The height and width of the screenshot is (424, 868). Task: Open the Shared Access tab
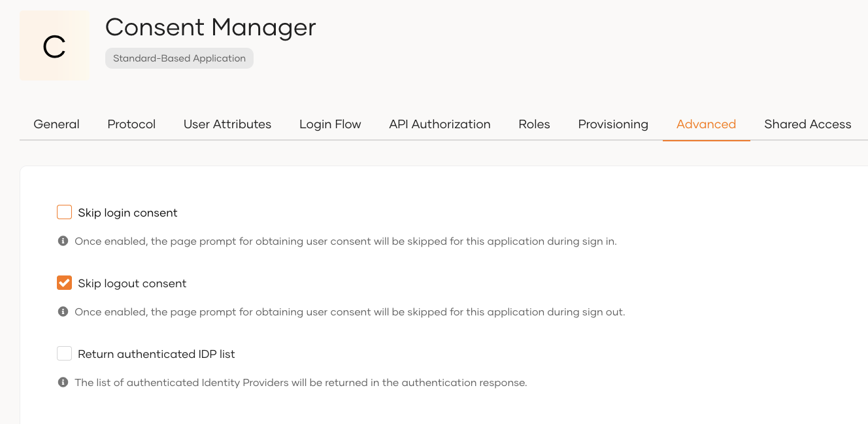[x=807, y=124]
